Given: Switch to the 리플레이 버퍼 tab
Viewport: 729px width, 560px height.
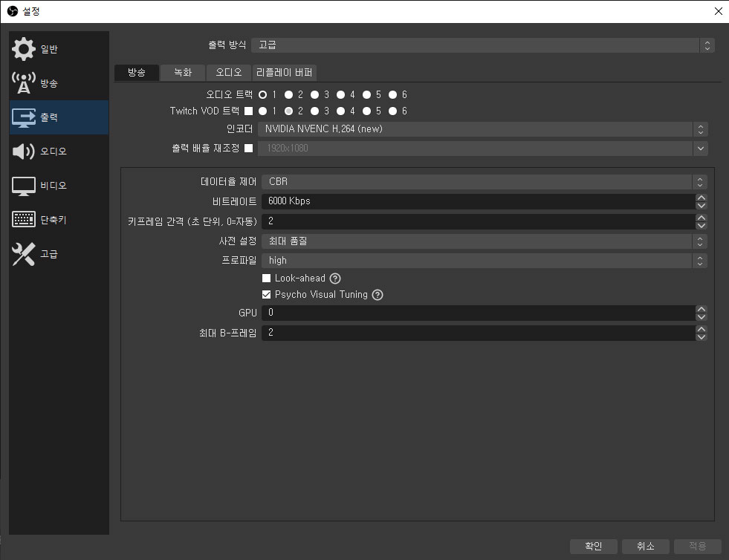Looking at the screenshot, I should pyautogui.click(x=284, y=73).
